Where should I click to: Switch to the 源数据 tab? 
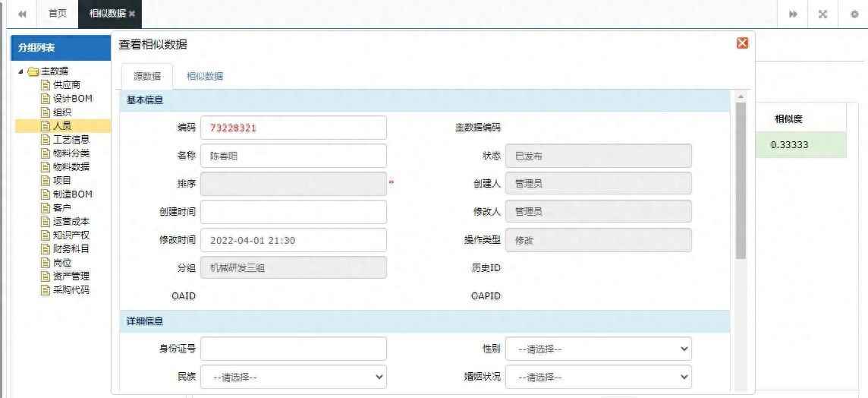(147, 77)
